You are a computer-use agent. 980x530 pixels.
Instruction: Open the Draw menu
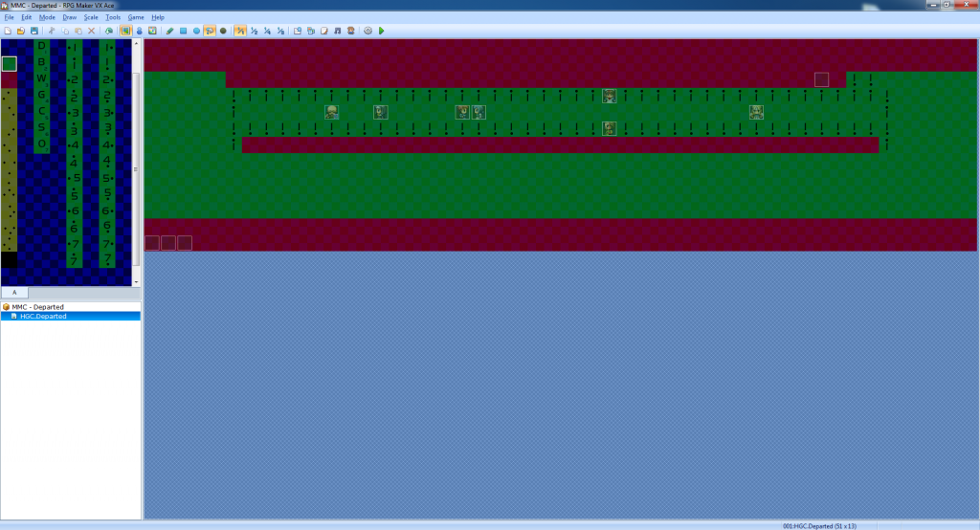click(x=70, y=17)
